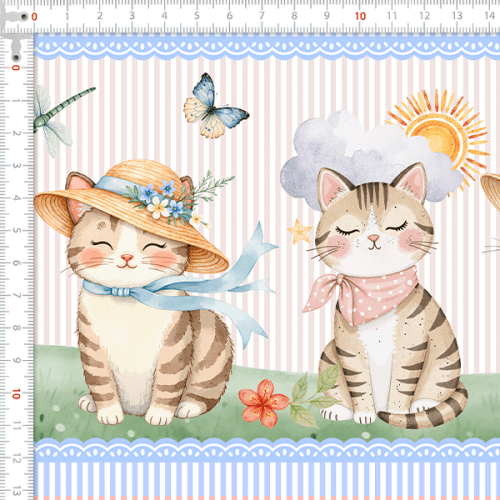Click the number 14 on top ruler

489,16
